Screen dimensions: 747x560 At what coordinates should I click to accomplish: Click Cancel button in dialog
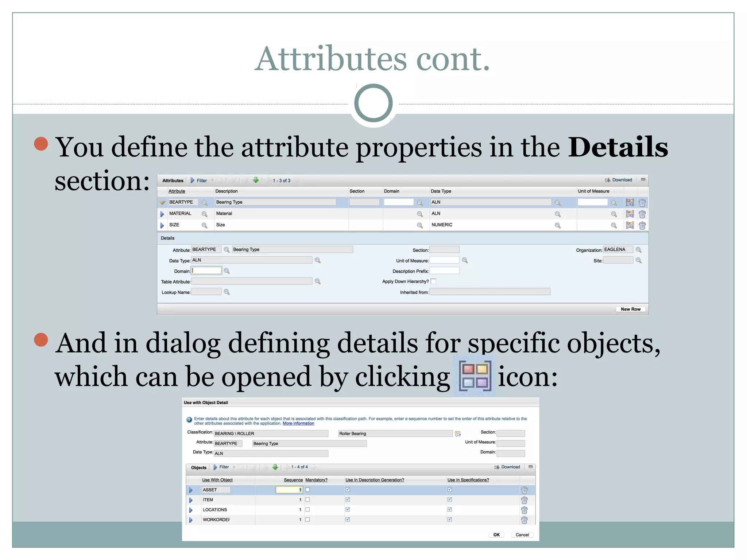[522, 535]
